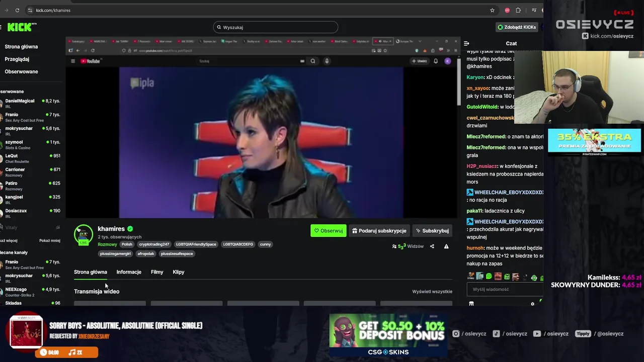Click khamires channel avatar
This screenshot has height=362, width=644.
point(84,234)
